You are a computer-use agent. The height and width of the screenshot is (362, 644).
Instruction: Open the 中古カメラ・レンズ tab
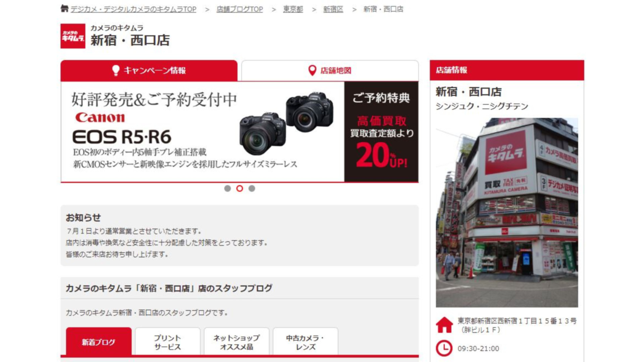[305, 342]
